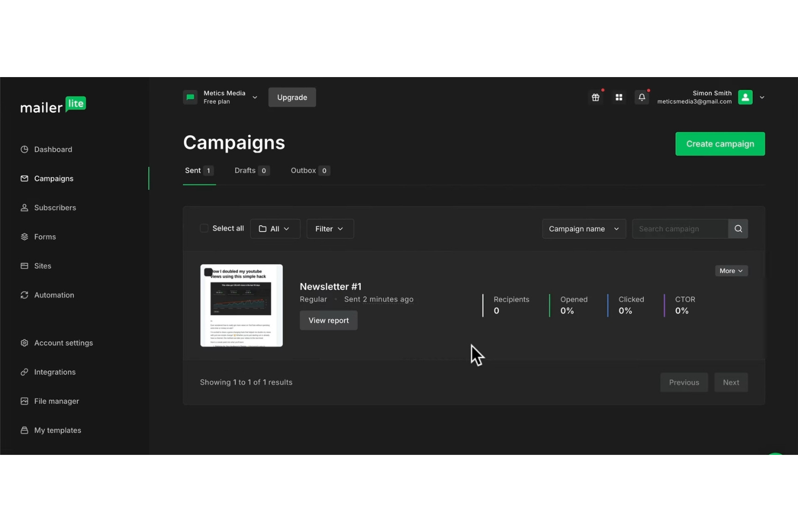
Task: Open the notifications bell
Action: coord(642,98)
